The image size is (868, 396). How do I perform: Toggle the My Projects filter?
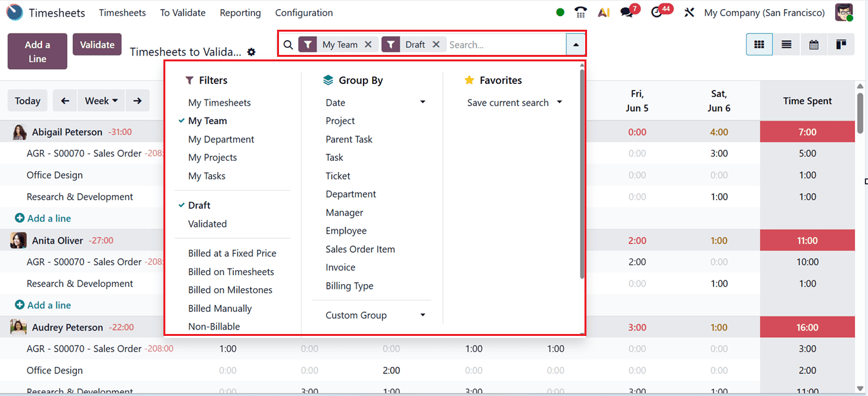pos(212,158)
